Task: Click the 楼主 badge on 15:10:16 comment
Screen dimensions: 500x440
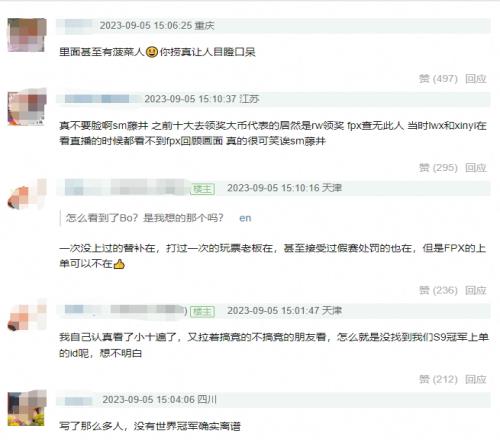Action: pyautogui.click(x=202, y=189)
